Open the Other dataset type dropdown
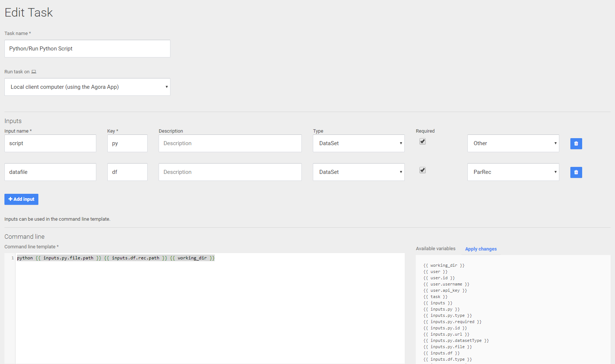This screenshot has width=615, height=364. 513,143
